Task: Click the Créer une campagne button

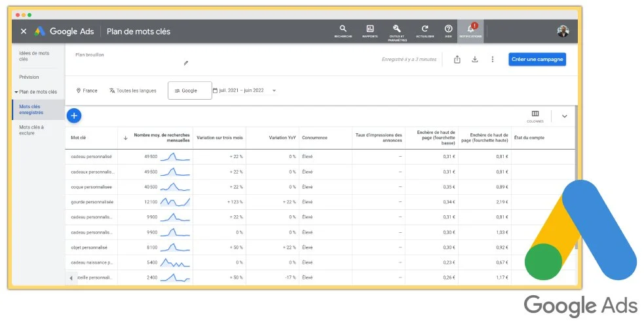Action: click(x=537, y=59)
